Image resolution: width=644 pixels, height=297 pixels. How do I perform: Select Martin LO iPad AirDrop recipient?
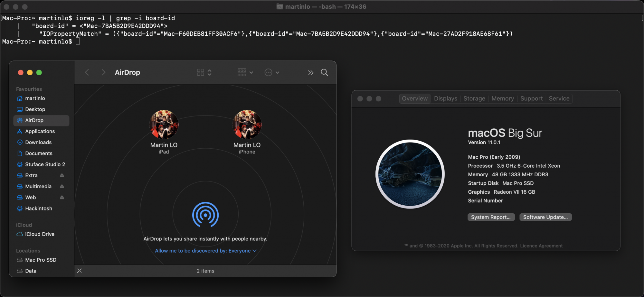pos(164,132)
